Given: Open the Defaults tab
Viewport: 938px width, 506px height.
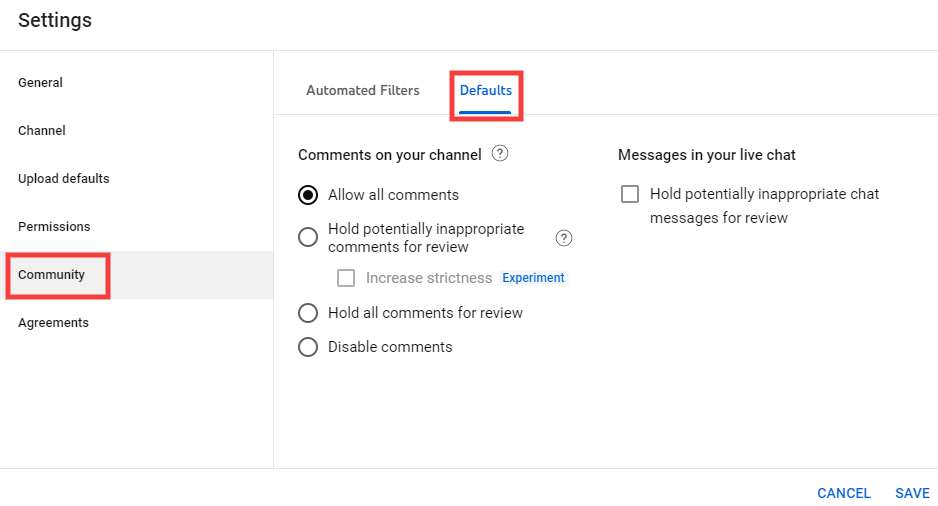Looking at the screenshot, I should click(486, 90).
